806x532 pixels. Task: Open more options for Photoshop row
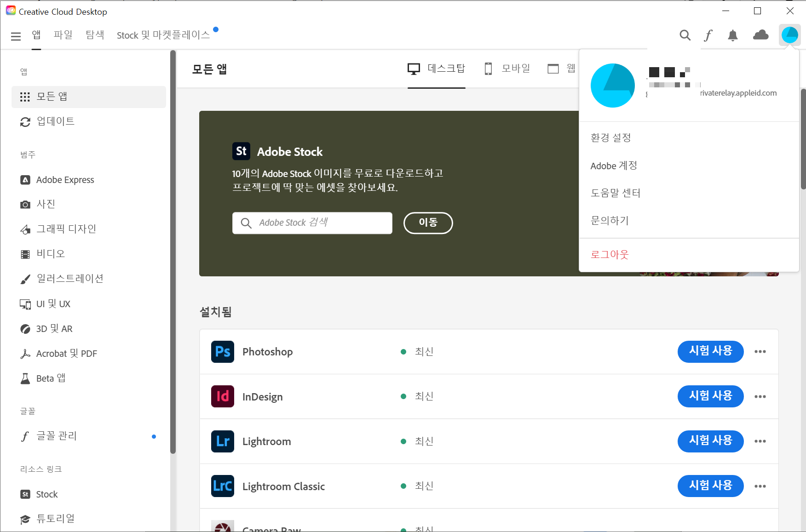pyautogui.click(x=760, y=352)
